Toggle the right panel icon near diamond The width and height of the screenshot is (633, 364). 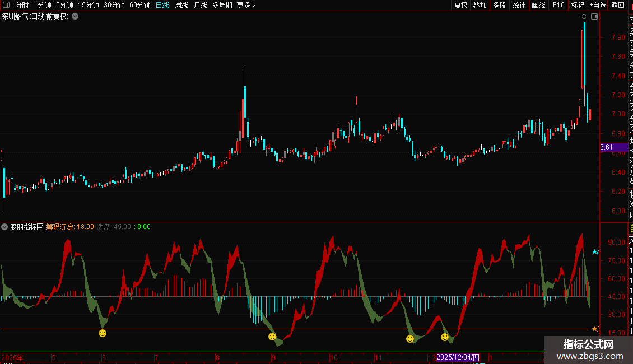594,17
